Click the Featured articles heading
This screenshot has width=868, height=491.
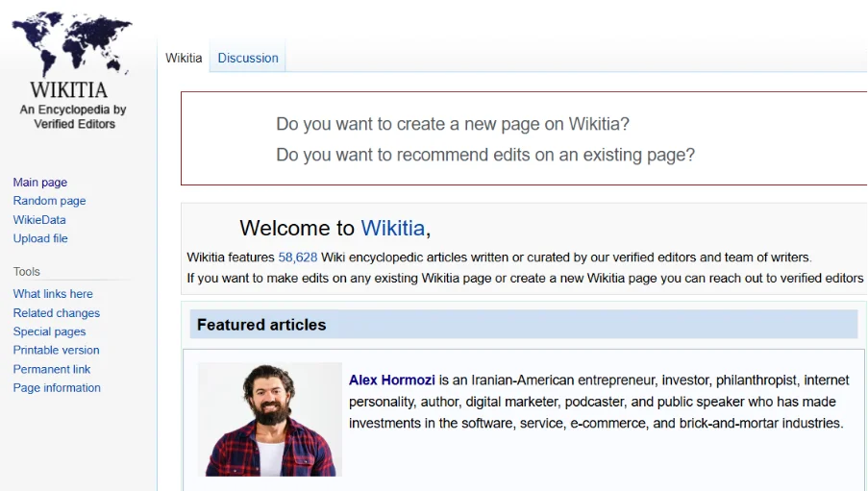[261, 325]
